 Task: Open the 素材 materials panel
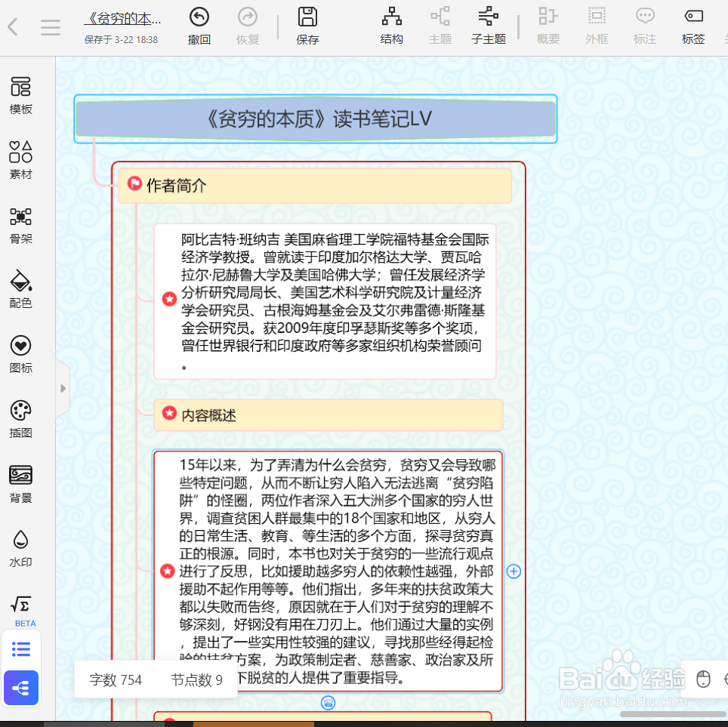pyautogui.click(x=21, y=160)
